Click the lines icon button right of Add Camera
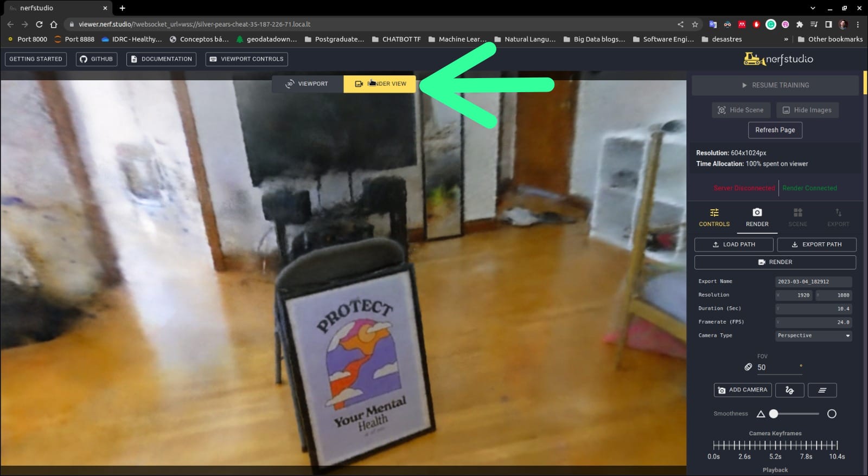The width and height of the screenshot is (868, 476). click(x=822, y=390)
